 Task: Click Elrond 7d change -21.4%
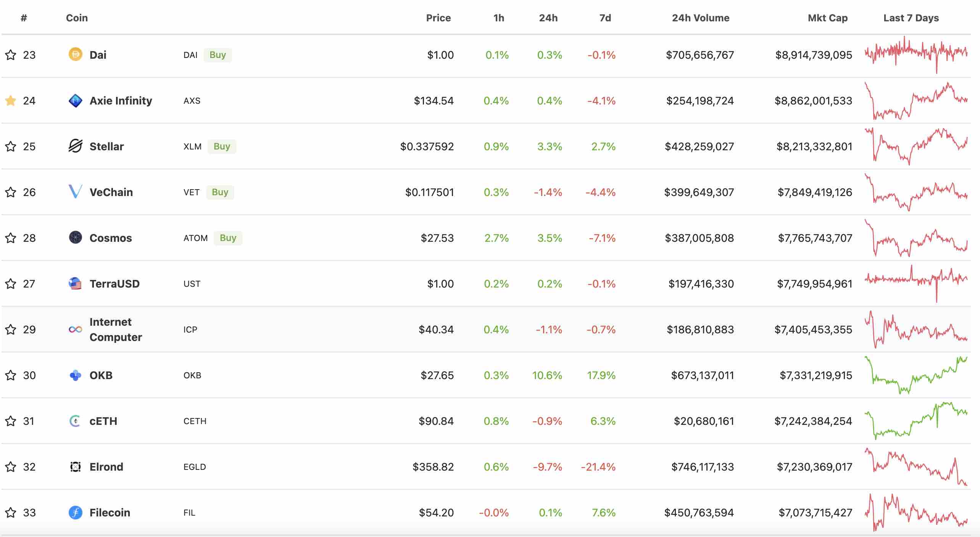click(x=598, y=466)
